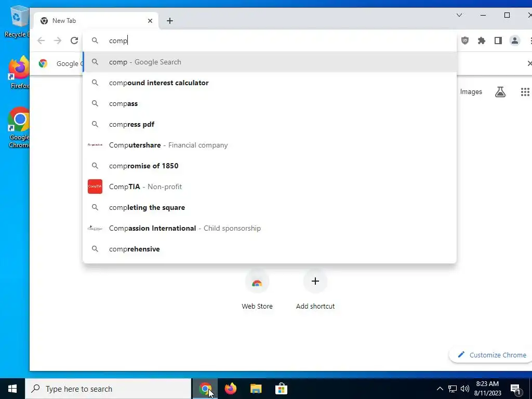The width and height of the screenshot is (532, 399).
Task: Select Compassion International suggestion
Action: click(x=270, y=228)
